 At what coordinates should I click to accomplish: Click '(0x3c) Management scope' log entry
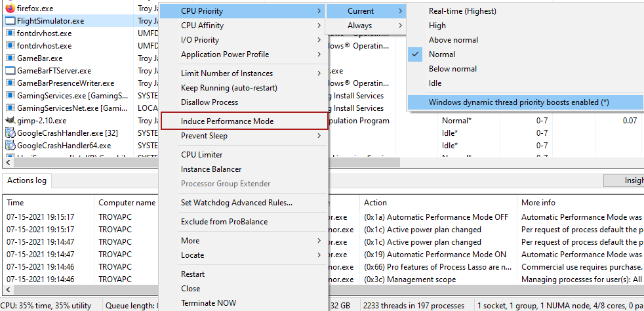(x=410, y=280)
